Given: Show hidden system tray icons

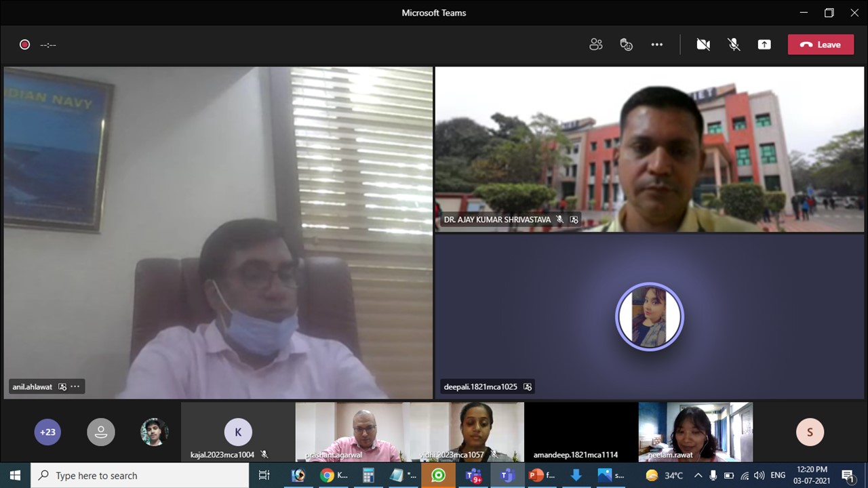Looking at the screenshot, I should [x=698, y=476].
